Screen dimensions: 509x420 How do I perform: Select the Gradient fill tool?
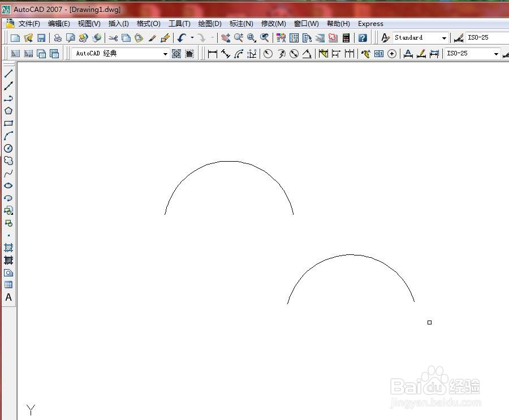[x=8, y=260]
